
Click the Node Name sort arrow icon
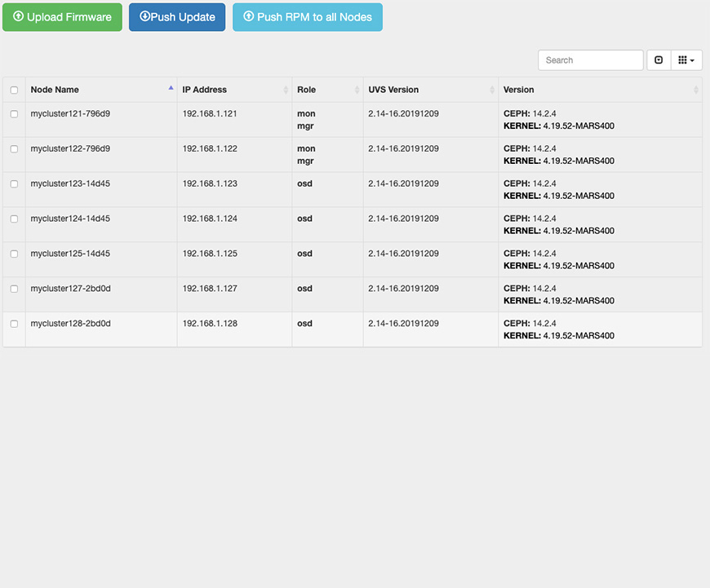(171, 88)
